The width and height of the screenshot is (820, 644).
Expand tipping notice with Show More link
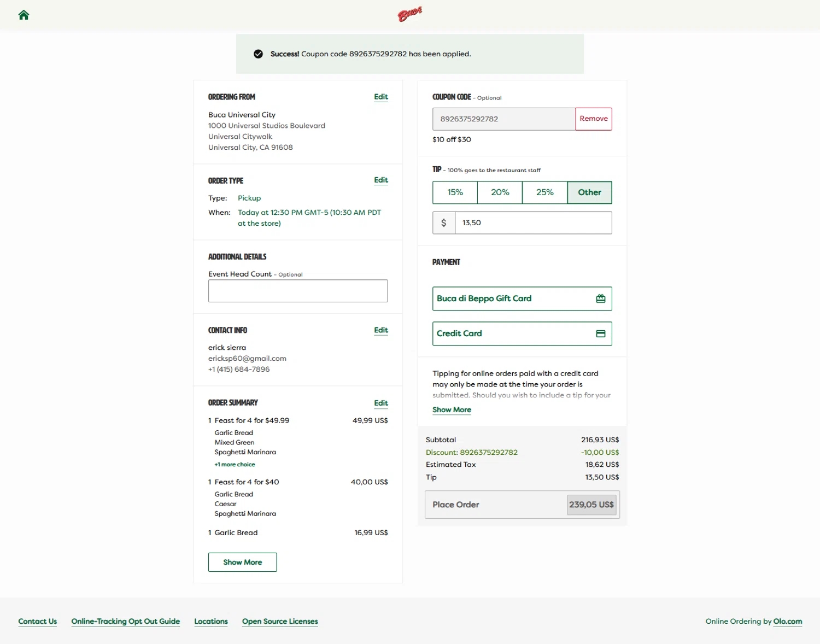click(x=452, y=409)
